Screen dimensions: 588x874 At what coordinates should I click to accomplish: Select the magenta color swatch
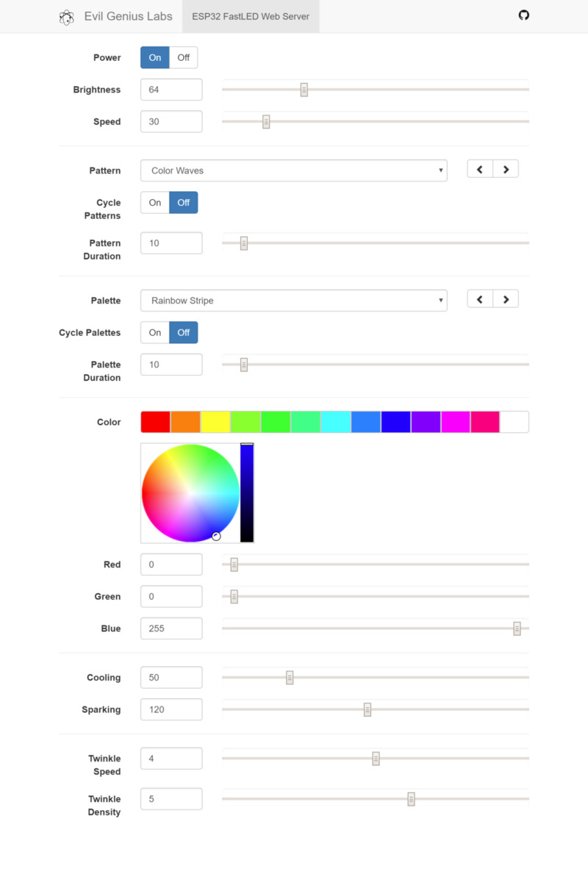[456, 422]
